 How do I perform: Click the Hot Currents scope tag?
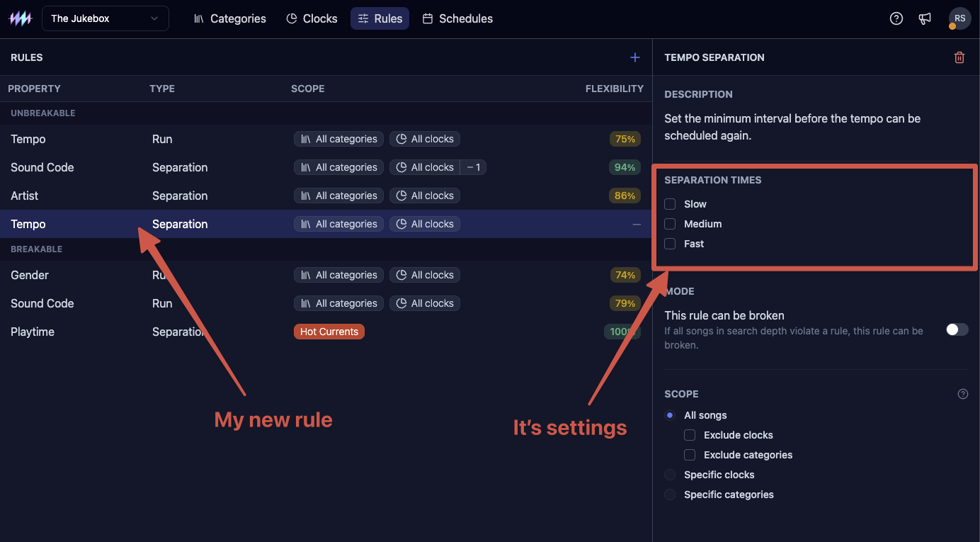tap(329, 332)
